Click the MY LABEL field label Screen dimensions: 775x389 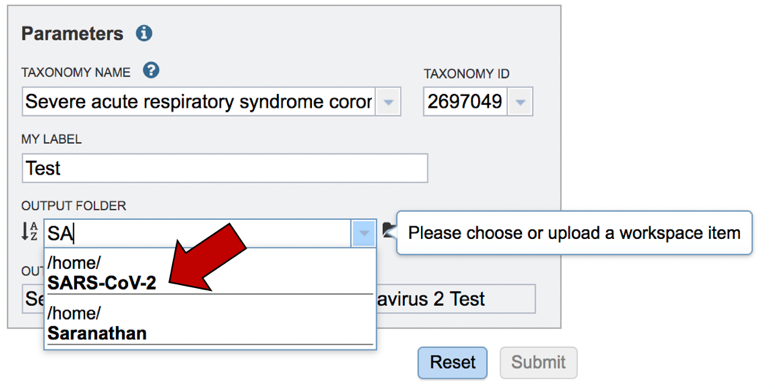(x=51, y=139)
